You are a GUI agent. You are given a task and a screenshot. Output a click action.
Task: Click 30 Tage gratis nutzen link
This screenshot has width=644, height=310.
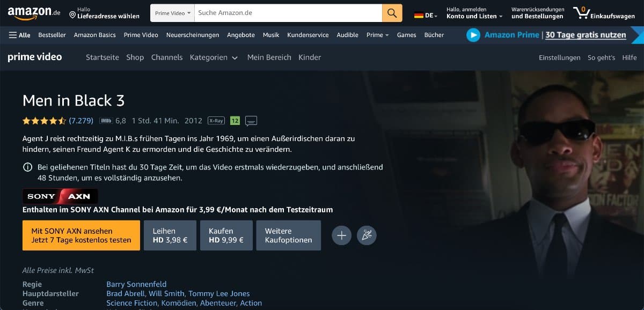coord(586,35)
